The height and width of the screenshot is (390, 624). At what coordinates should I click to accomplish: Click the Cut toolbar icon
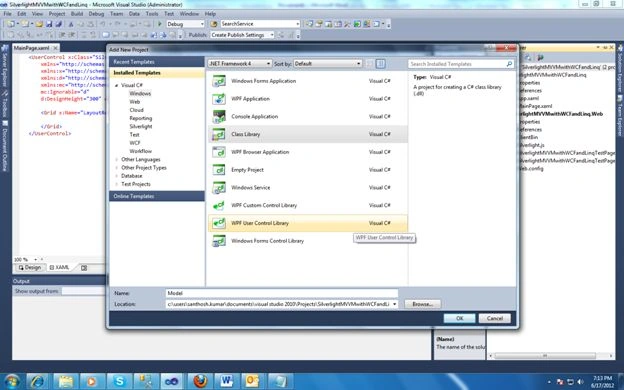point(71,24)
